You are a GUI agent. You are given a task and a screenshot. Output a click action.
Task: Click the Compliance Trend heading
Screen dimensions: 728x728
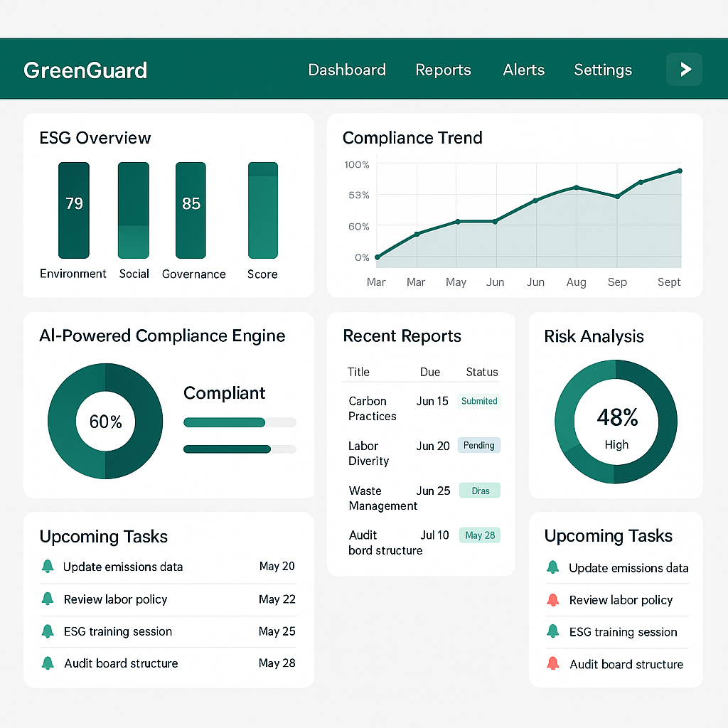412,138
